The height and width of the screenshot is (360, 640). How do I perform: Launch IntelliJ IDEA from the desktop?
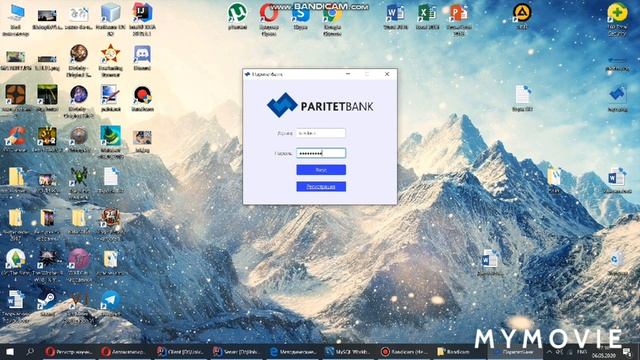142,20
